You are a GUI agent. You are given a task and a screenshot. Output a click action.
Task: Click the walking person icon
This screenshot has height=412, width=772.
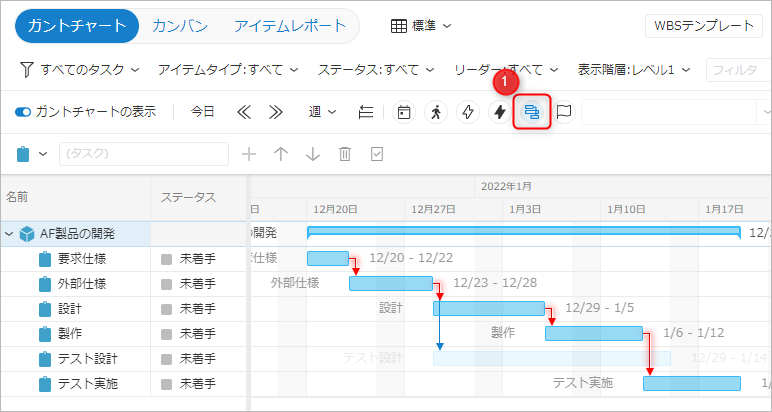436,112
